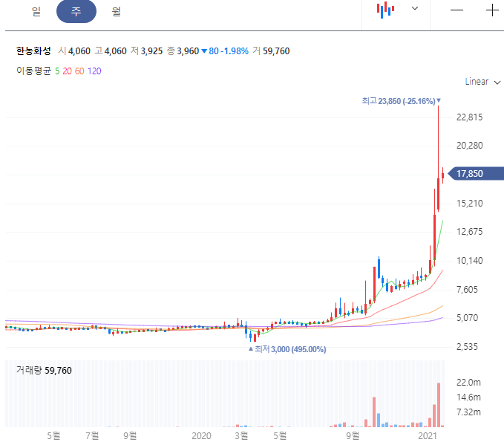Open the Linear scale dropdown
The height and width of the screenshot is (448, 504).
point(482,82)
